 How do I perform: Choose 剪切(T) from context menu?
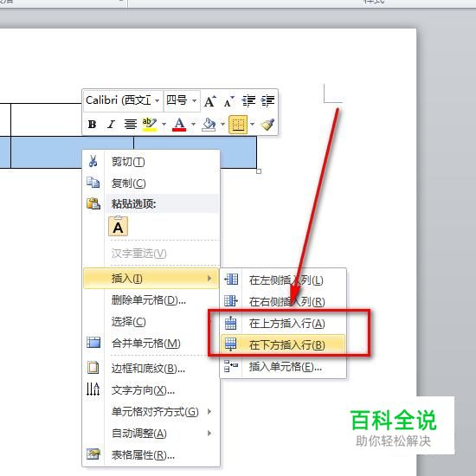click(x=151, y=162)
